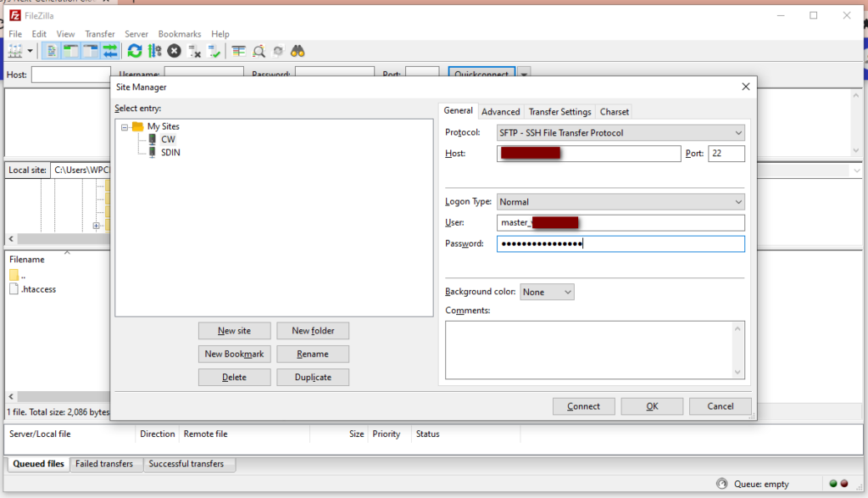Screen dimensions: 868x498
Task: Toggle transfer queue display icon
Action: (x=109, y=51)
